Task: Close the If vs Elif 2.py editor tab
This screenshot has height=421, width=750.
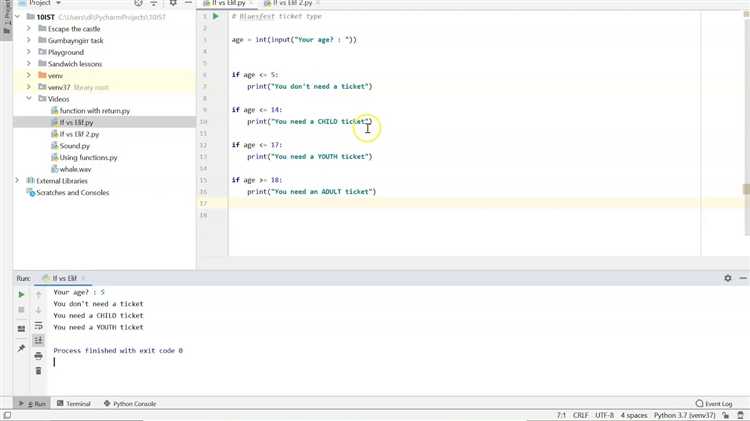Action: [318, 3]
